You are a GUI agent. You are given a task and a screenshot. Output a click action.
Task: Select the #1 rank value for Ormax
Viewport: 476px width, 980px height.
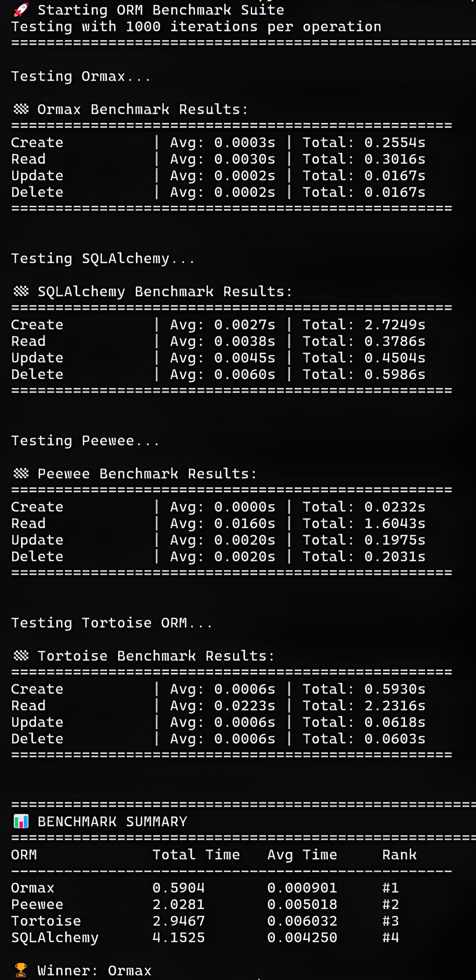click(390, 888)
